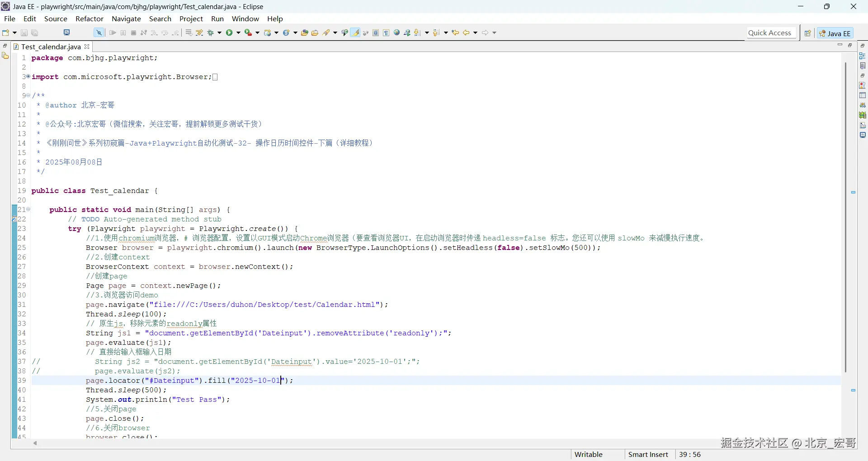Click the Open Task briefcase icon

[x=315, y=33]
